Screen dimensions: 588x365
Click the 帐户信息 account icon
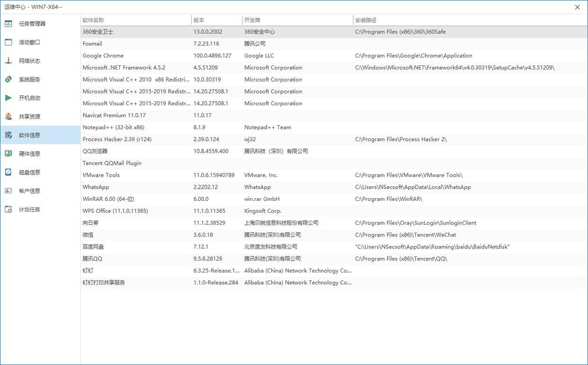coord(9,191)
